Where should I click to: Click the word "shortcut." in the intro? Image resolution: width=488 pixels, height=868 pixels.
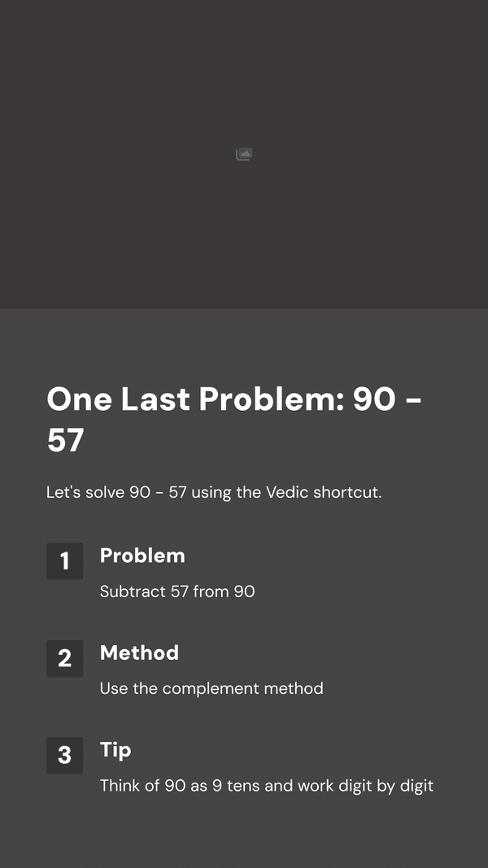(347, 492)
